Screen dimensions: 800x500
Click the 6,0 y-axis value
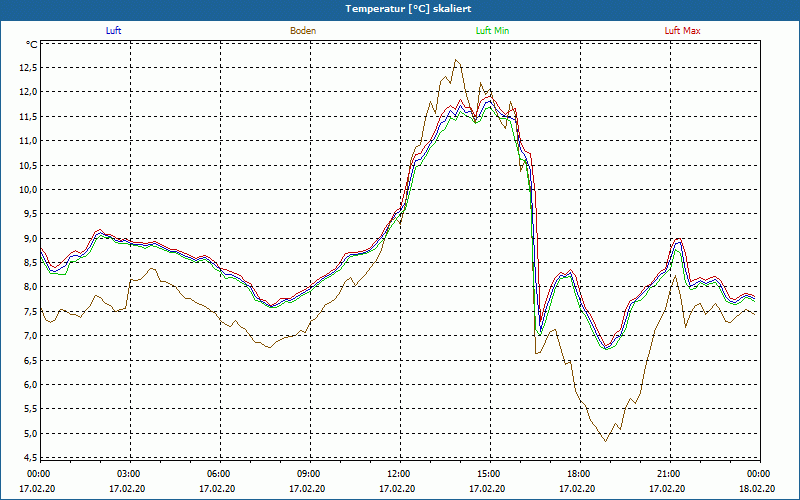[29, 385]
